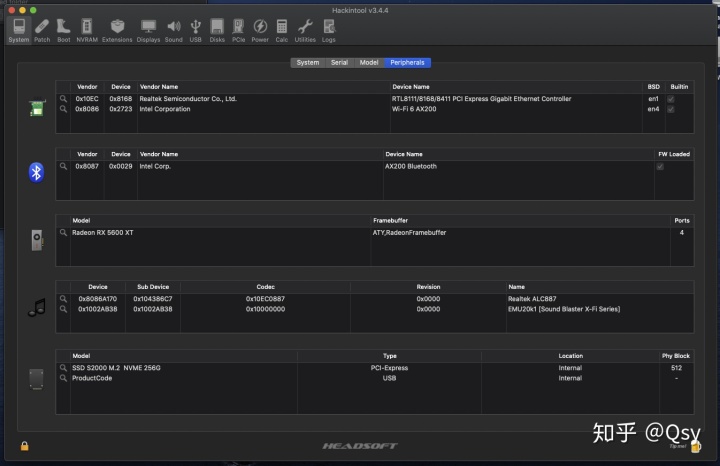720x466 pixels.
Task: Open the Extensions section
Action: 117,30
